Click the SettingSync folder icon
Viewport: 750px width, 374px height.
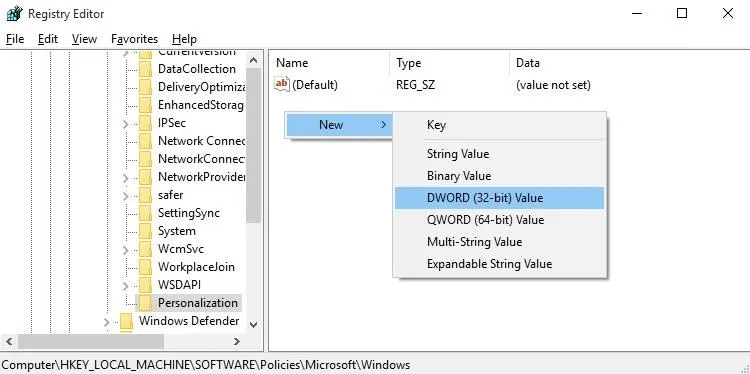pyautogui.click(x=145, y=213)
